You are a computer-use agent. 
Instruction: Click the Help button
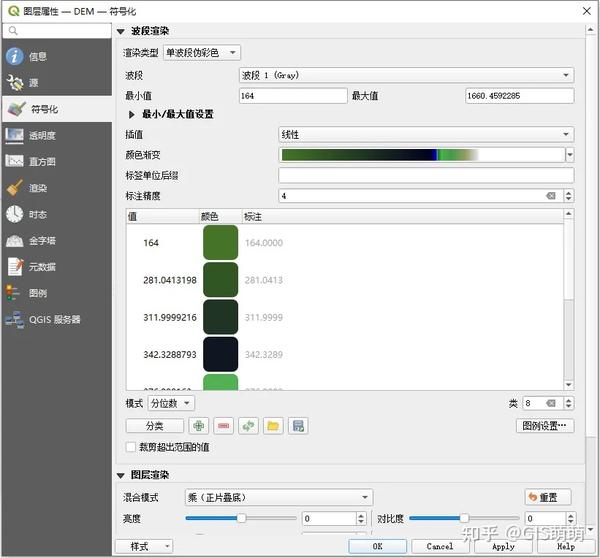click(566, 546)
